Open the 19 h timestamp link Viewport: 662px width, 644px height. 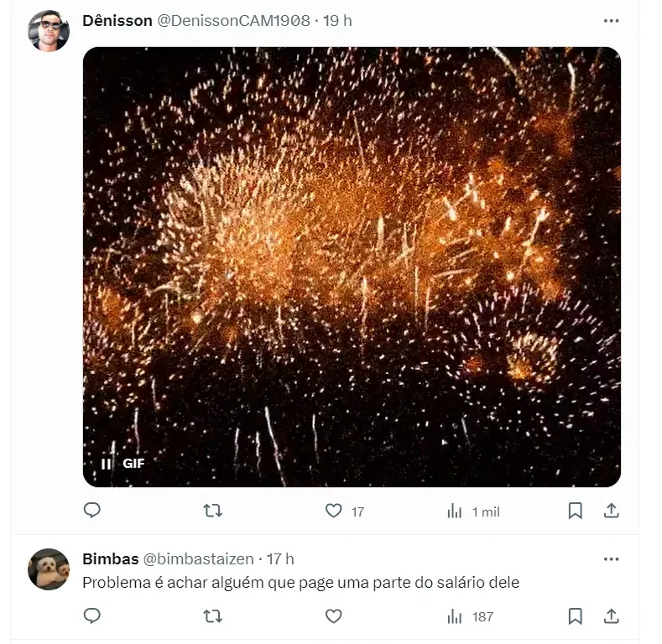(x=337, y=21)
